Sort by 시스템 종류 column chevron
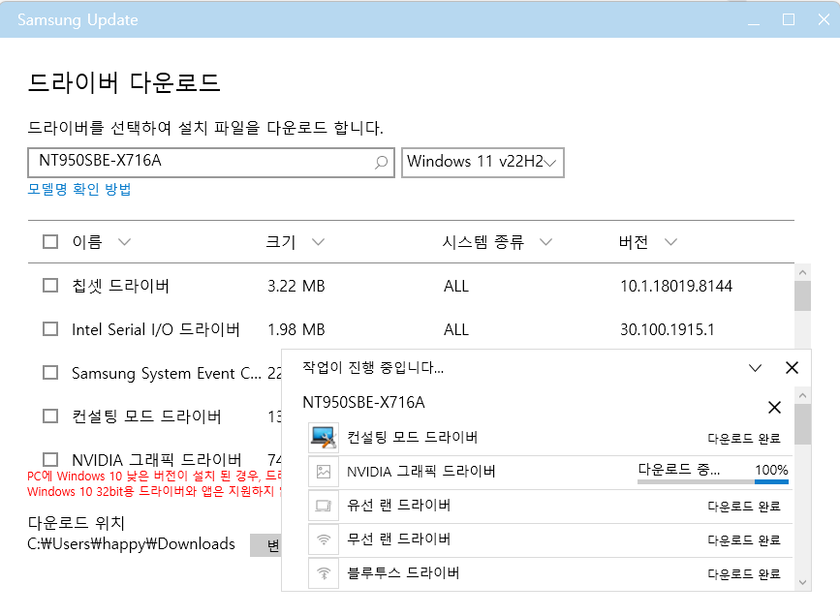The height and width of the screenshot is (616, 840). [x=545, y=242]
